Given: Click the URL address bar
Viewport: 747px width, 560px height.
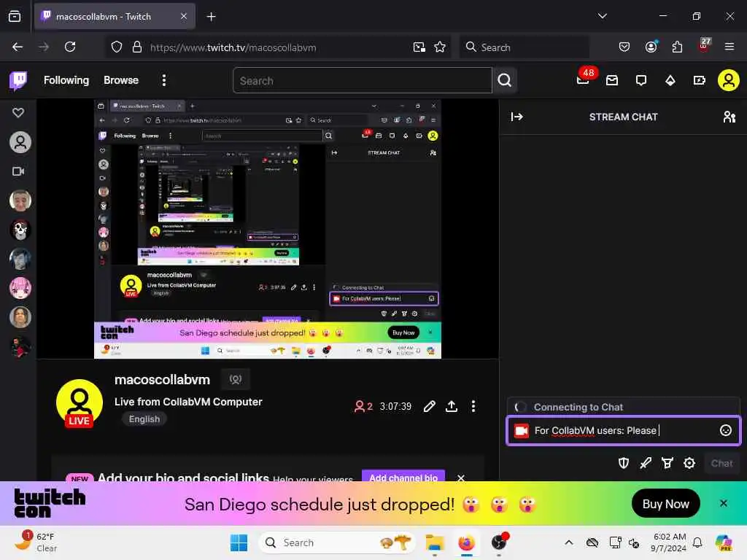Looking at the screenshot, I should [x=279, y=47].
